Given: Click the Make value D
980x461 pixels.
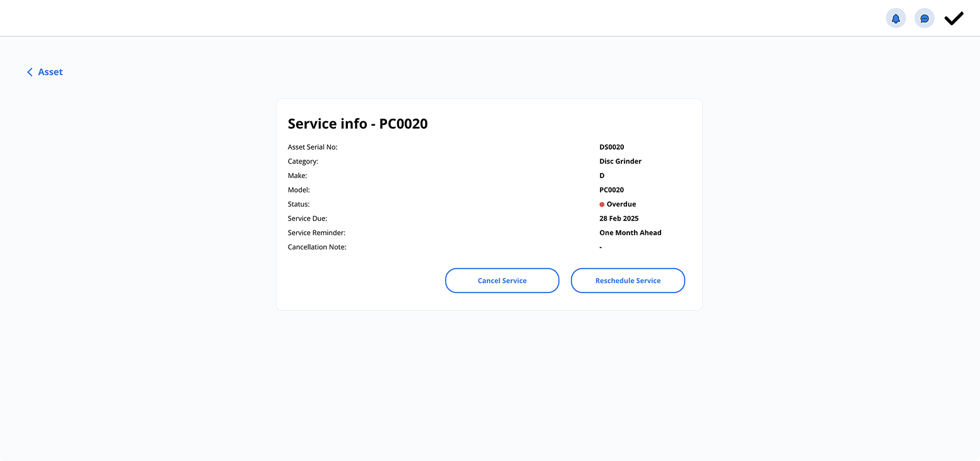Looking at the screenshot, I should point(602,176).
